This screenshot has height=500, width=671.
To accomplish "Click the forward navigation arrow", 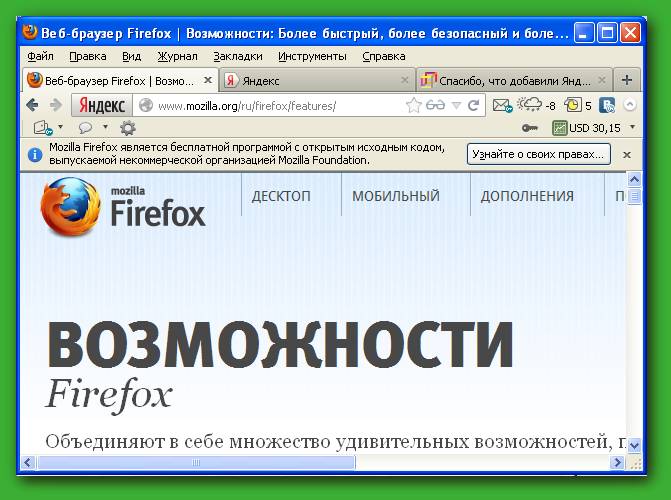I will 55,105.
